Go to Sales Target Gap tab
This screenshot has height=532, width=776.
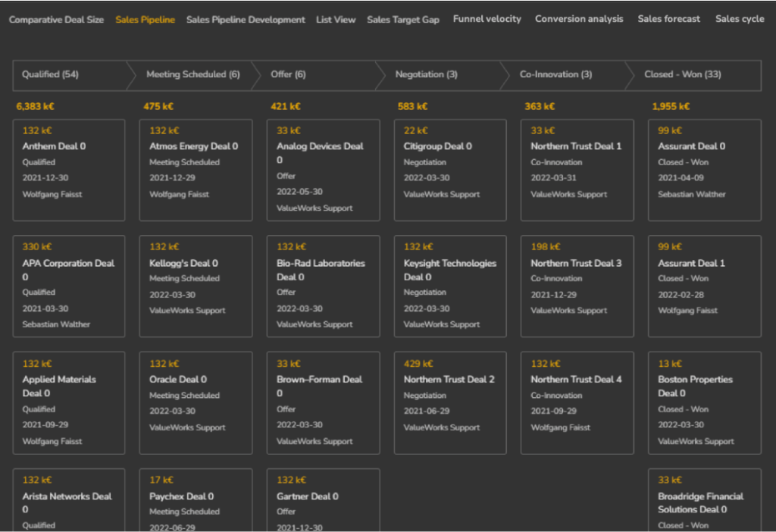403,20
